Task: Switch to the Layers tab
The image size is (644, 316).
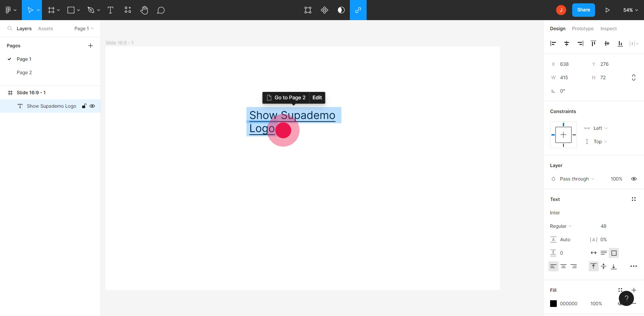Action: click(24, 29)
